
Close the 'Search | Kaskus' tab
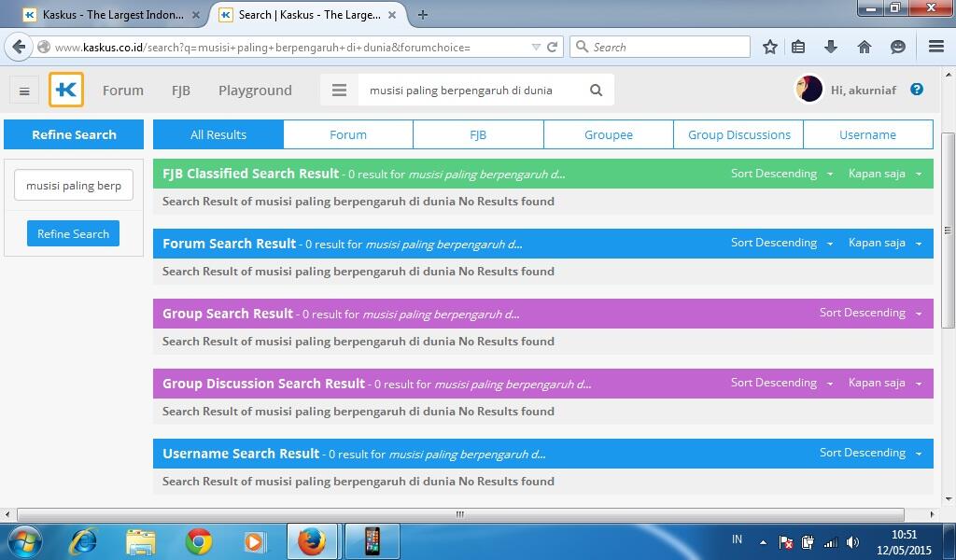(393, 15)
